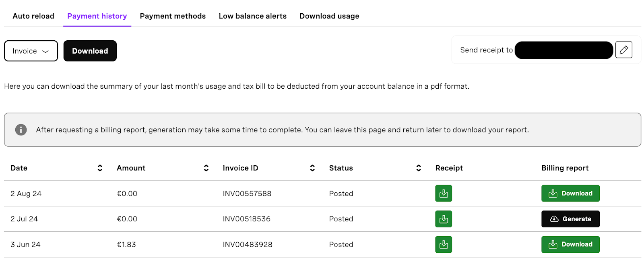Select the 3 Jun 24 date cell
The image size is (644, 264).
[x=25, y=245]
